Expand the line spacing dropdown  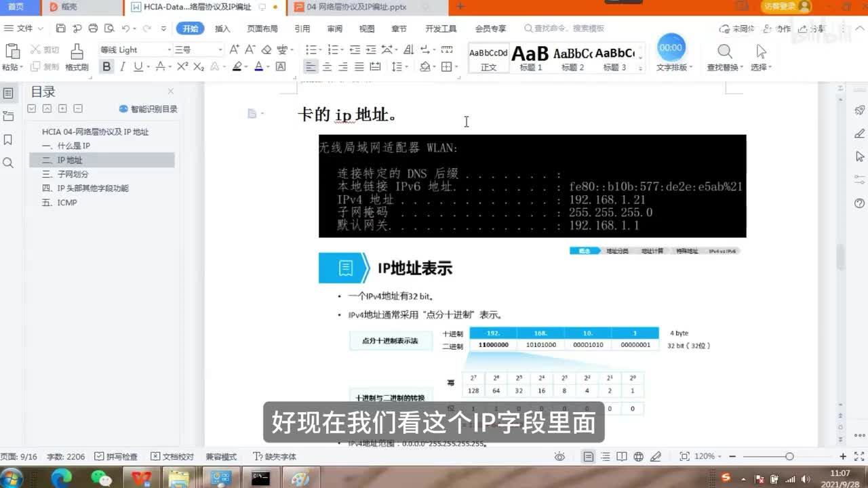[406, 67]
